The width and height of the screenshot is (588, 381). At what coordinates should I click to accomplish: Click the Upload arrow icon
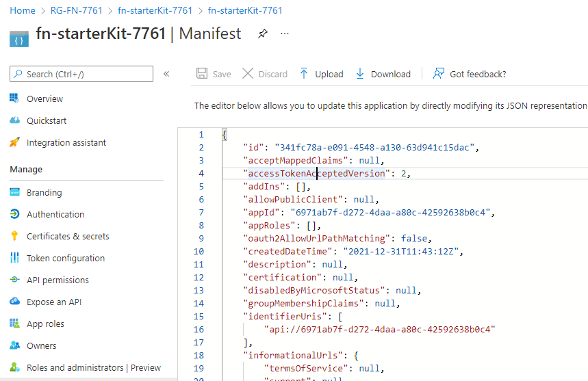[304, 74]
